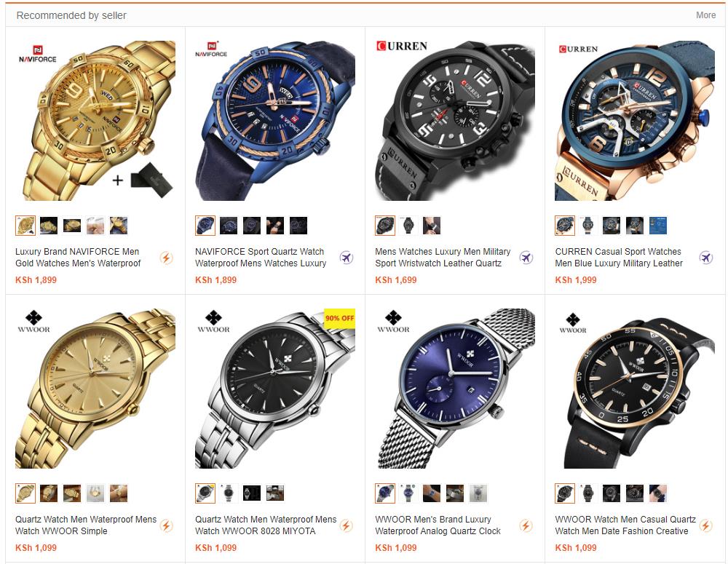728x564 pixels.
Task: Click the KSh 1,699 price of CURREN military watch
Action: [x=396, y=280]
